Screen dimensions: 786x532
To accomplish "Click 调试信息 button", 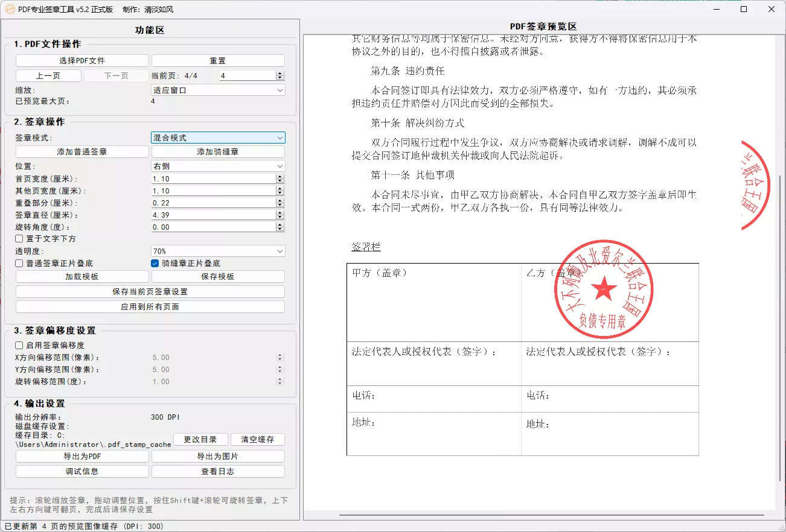I will (82, 472).
